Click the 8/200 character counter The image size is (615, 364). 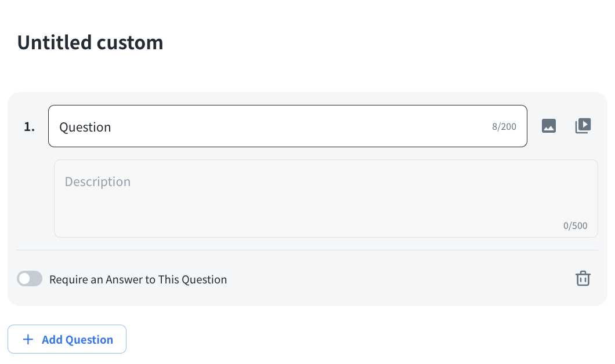pos(504,126)
